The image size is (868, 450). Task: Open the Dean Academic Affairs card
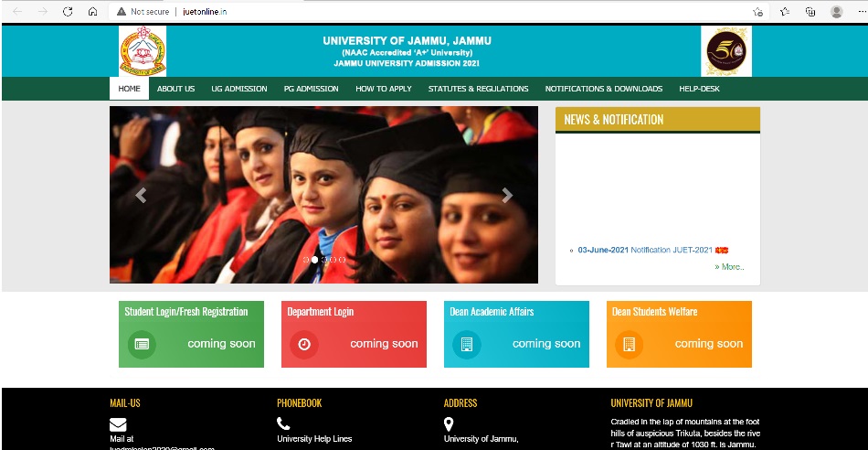[516, 334]
